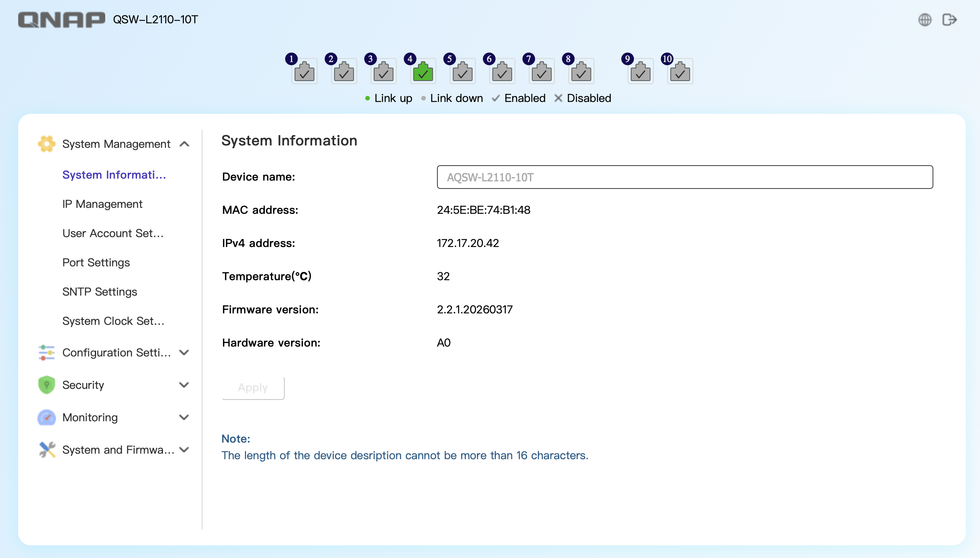Image resolution: width=980 pixels, height=558 pixels.
Task: Click the System and Firmware wrench icon
Action: tap(46, 449)
